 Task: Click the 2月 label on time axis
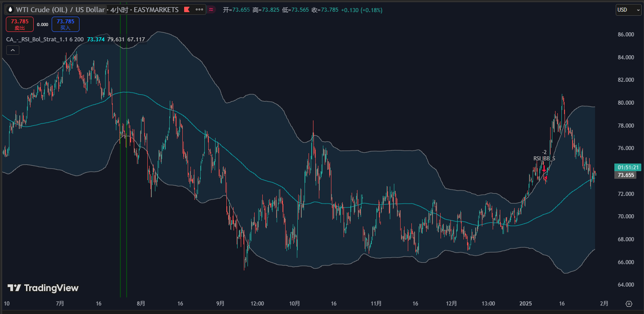[x=604, y=304]
